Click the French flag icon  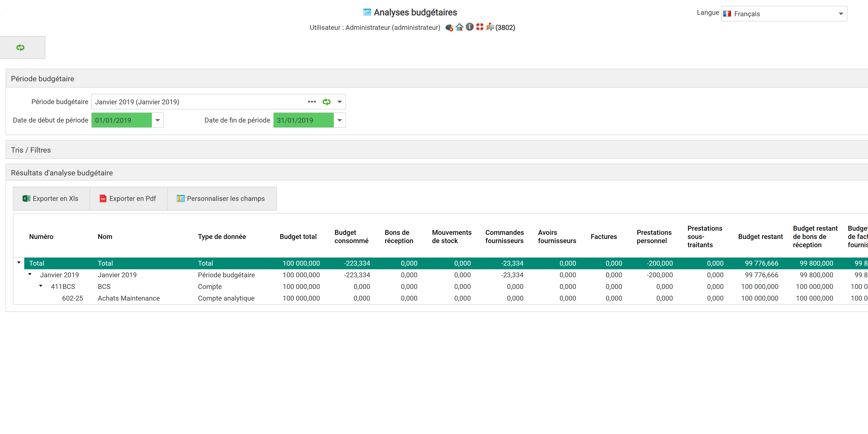[x=727, y=14]
